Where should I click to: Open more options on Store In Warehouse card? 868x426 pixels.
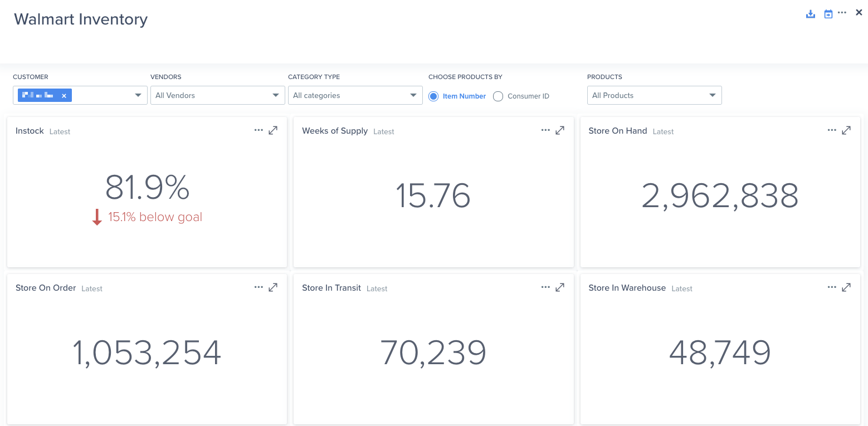(x=832, y=287)
